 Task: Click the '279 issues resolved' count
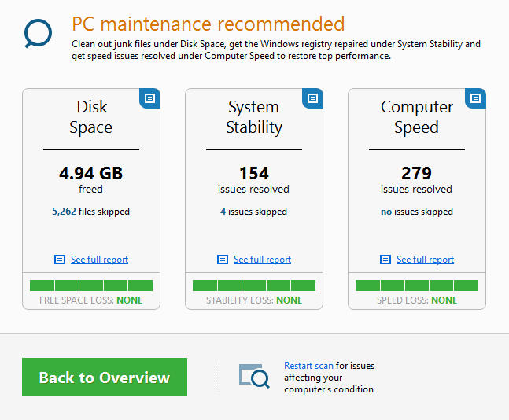(x=417, y=173)
